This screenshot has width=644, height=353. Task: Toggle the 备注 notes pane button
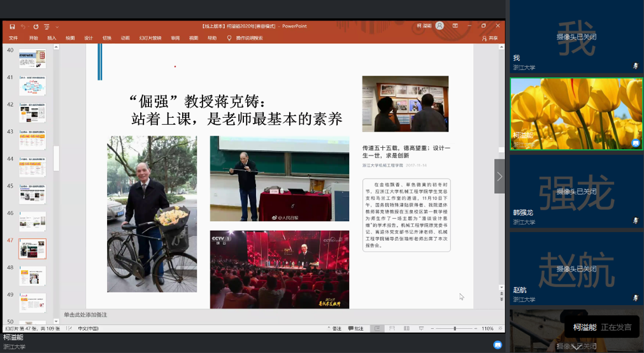(334, 328)
